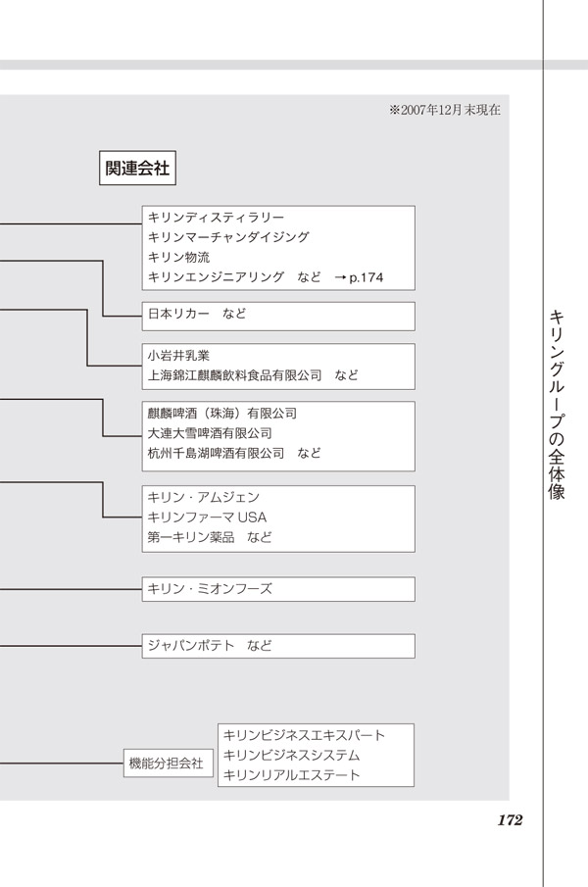Click the キリン・アムジェン entry
Image resolution: width=588 pixels, height=887 pixels.
coord(204,497)
